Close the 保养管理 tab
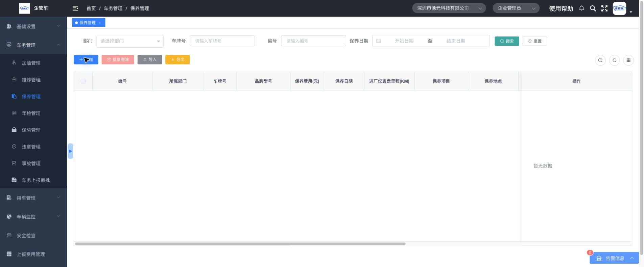644x267 pixels. pos(100,23)
